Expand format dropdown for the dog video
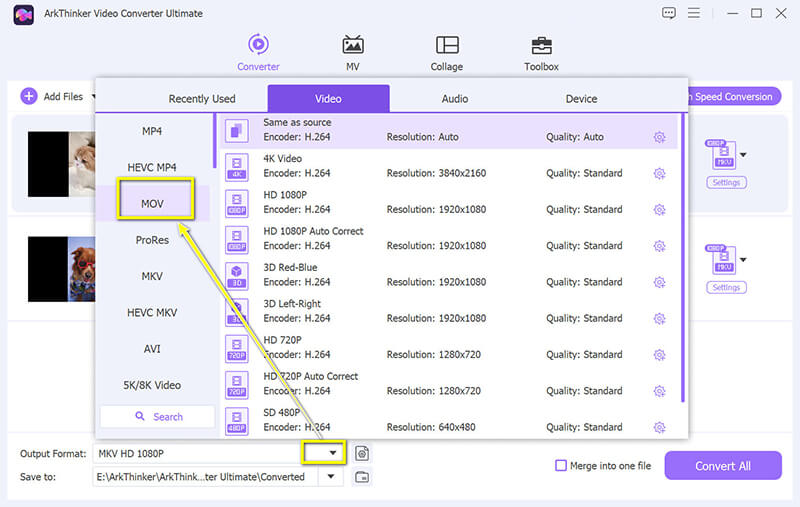The height and width of the screenshot is (507, 800). (x=743, y=260)
